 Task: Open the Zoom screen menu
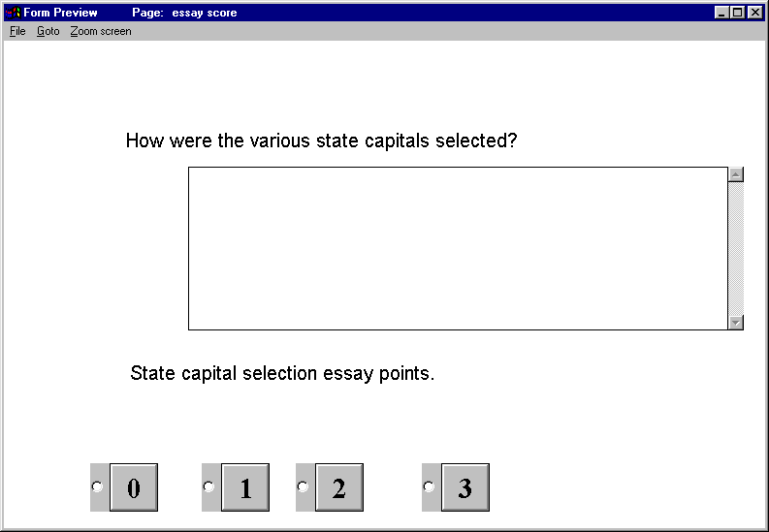coord(101,31)
